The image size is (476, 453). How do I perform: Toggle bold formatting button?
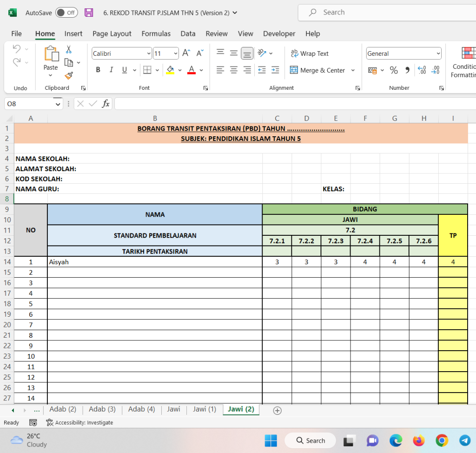tap(98, 70)
